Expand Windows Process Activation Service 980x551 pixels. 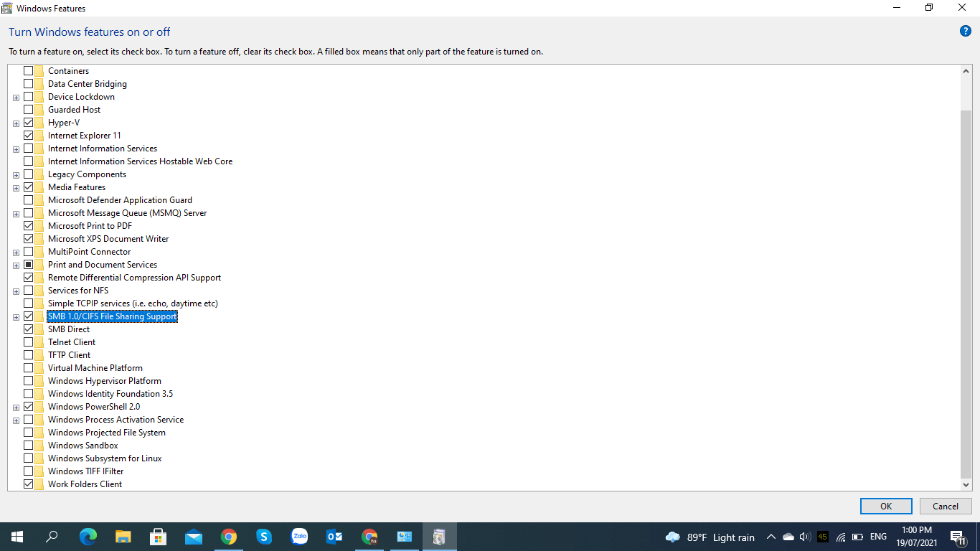tap(16, 420)
